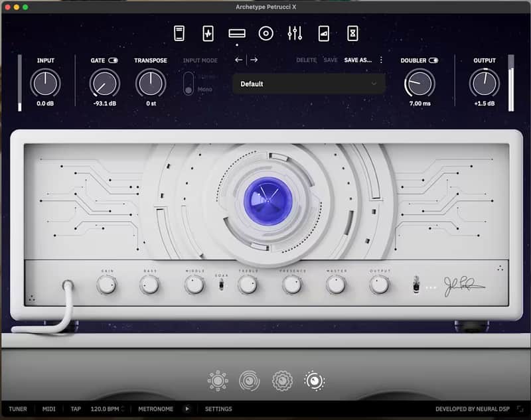This screenshot has width=531, height=420.
Task: Click the Doubler time knob
Action: (419, 83)
